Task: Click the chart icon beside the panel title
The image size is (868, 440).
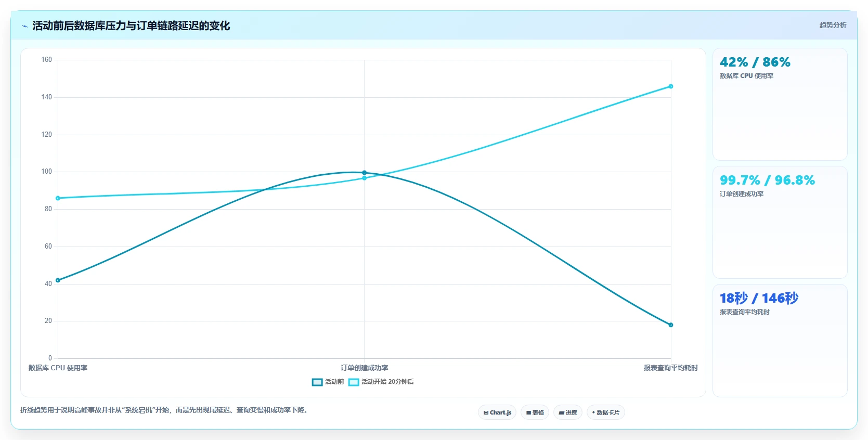Action: 24,26
